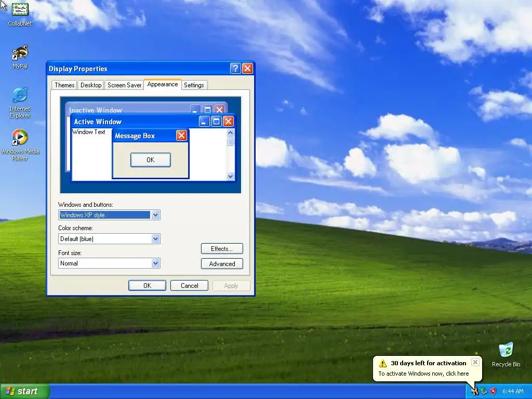Click the Display Properties title bar
532x399 pixels.
(x=150, y=69)
